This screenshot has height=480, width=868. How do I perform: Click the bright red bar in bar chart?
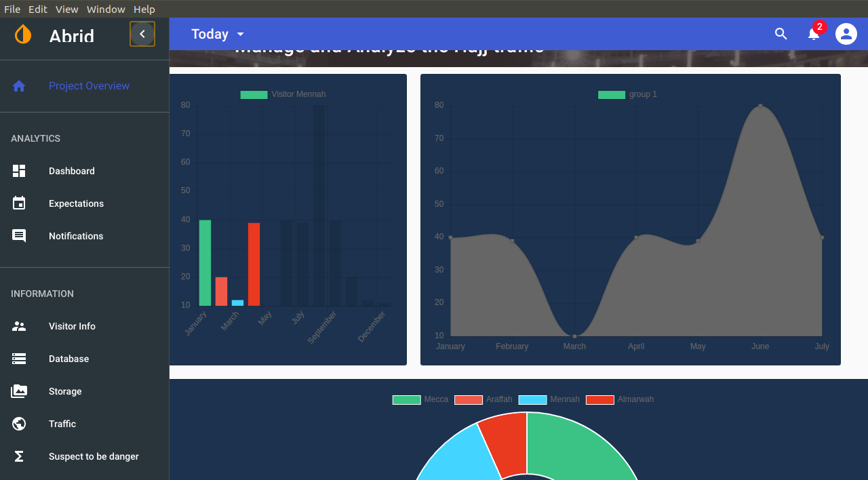coord(254,264)
